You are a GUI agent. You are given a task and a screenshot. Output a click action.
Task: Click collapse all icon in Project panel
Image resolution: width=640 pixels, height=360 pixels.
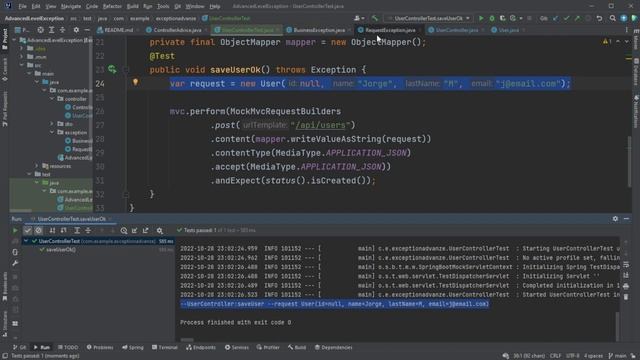pos(62,30)
